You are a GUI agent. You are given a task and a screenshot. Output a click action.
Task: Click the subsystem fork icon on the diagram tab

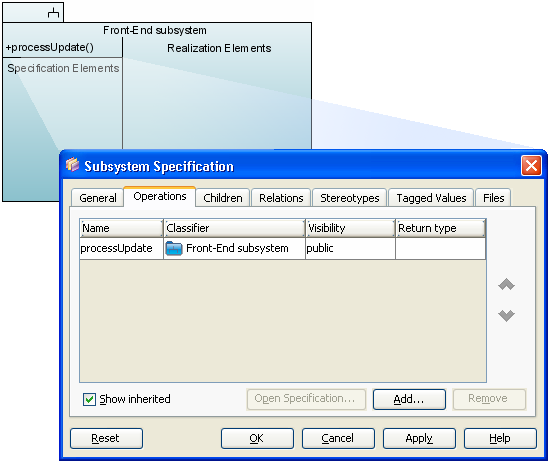coord(53,13)
